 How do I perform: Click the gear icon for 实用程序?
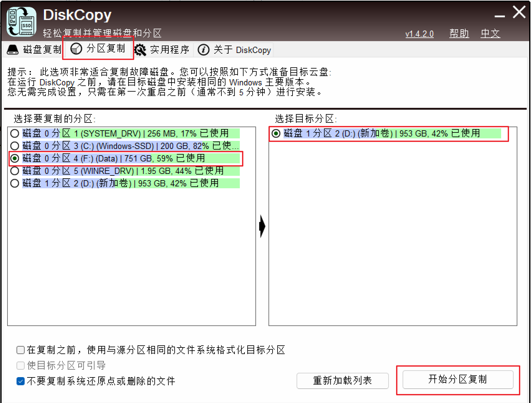tap(140, 50)
